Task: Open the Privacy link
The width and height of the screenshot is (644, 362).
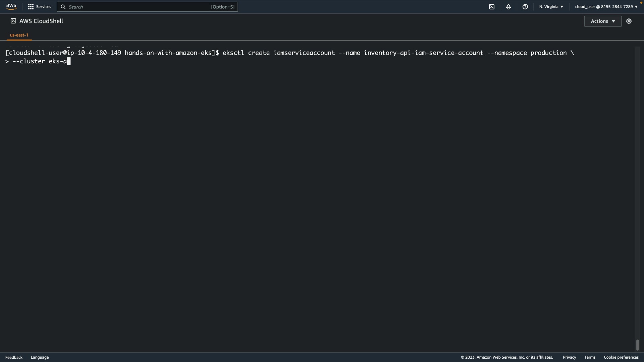Action: tap(569, 357)
